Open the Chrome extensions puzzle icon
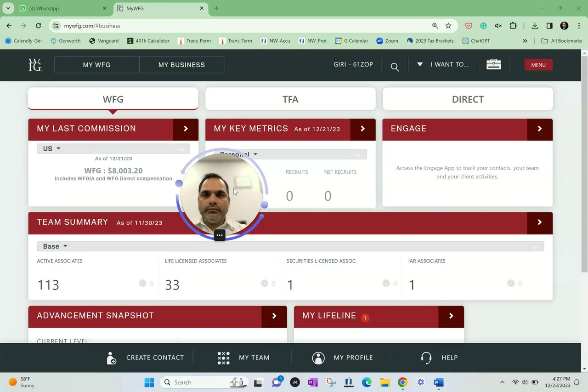588x392 pixels. click(513, 26)
